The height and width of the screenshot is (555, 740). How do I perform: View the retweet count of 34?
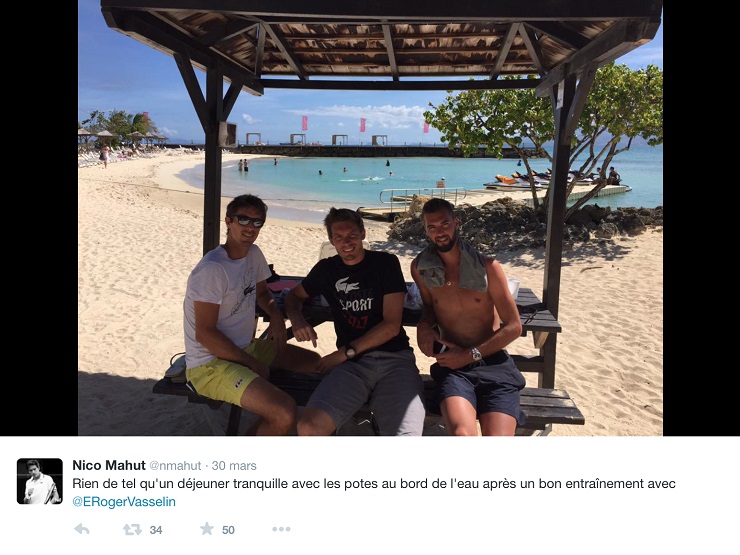coord(156,530)
